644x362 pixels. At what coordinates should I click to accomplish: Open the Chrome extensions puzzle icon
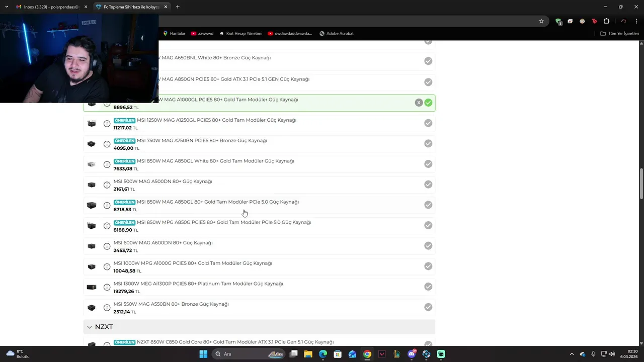coord(606,21)
